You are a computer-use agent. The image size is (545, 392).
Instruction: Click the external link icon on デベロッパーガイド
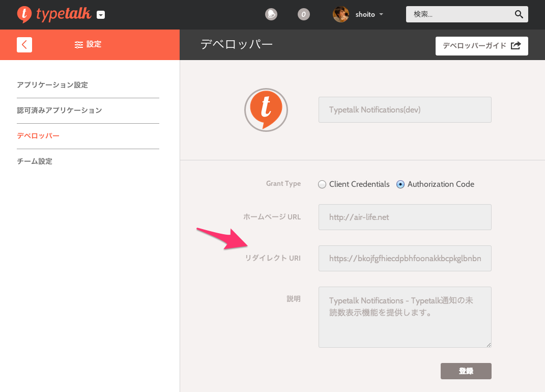click(516, 46)
